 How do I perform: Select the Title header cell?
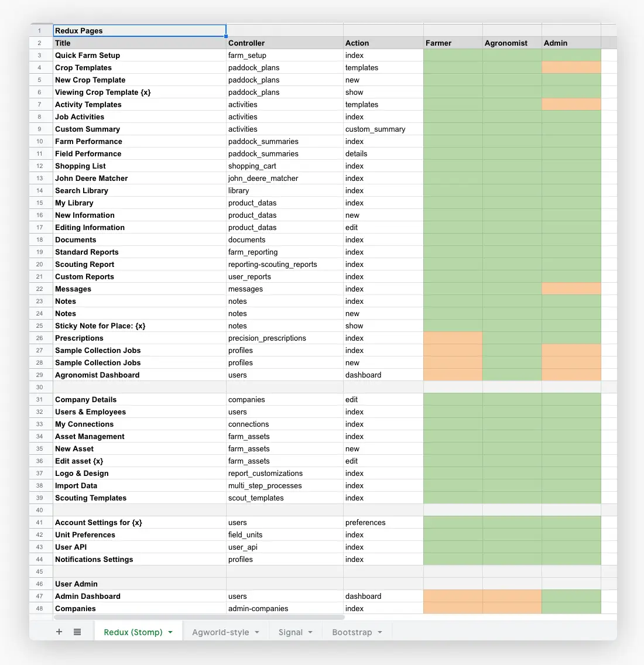coord(140,43)
